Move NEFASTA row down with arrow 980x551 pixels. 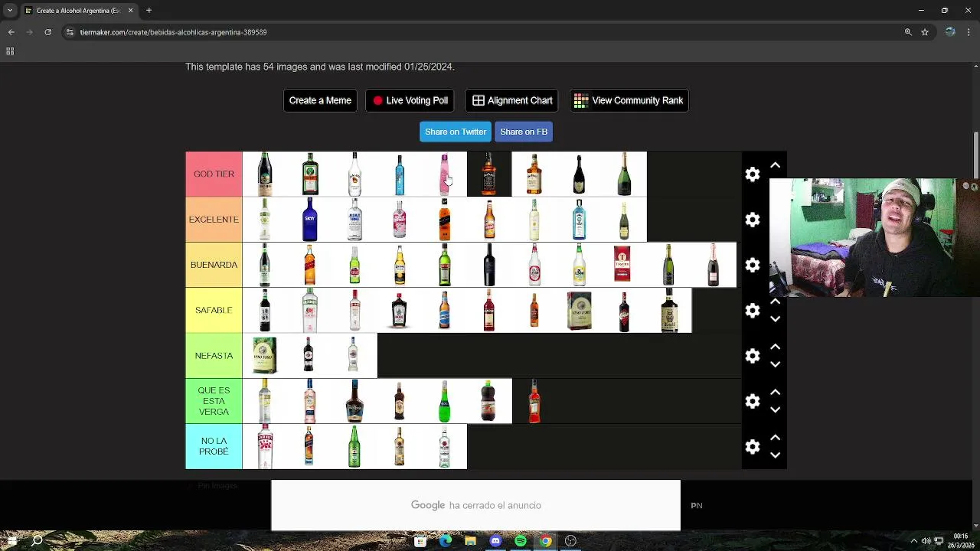[x=775, y=364]
